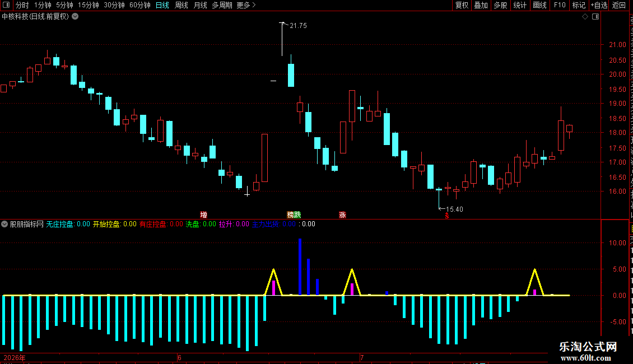Select the 5分钟 period tab
The height and width of the screenshot is (364, 633).
click(64, 5)
